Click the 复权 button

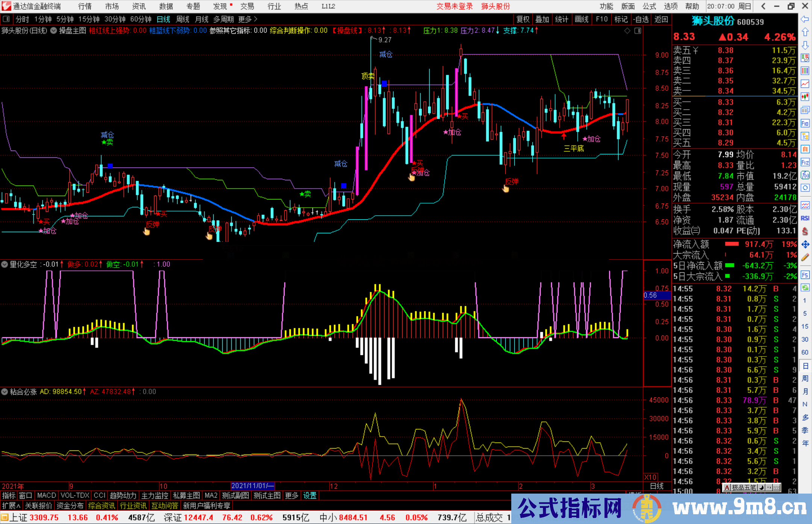(x=523, y=19)
